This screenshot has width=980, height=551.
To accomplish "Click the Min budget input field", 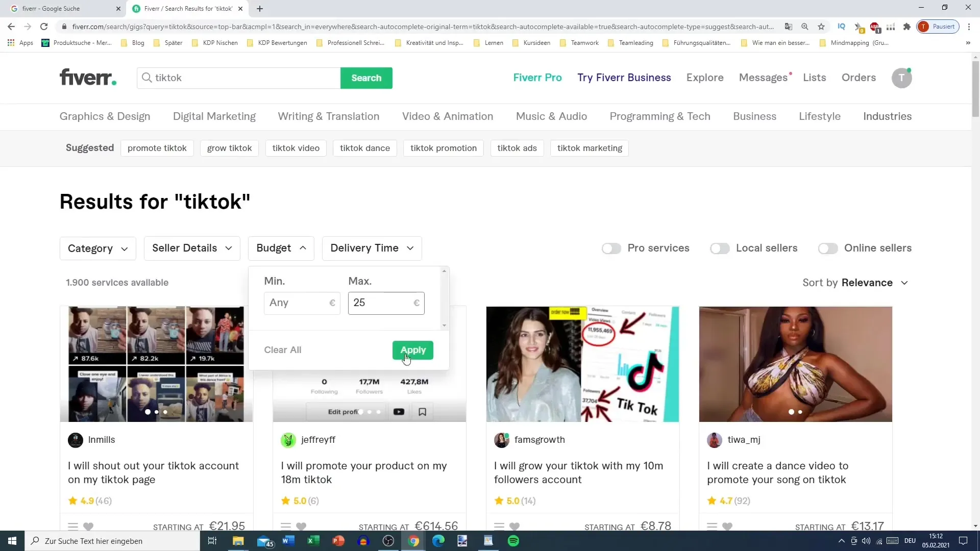I will tap(302, 303).
